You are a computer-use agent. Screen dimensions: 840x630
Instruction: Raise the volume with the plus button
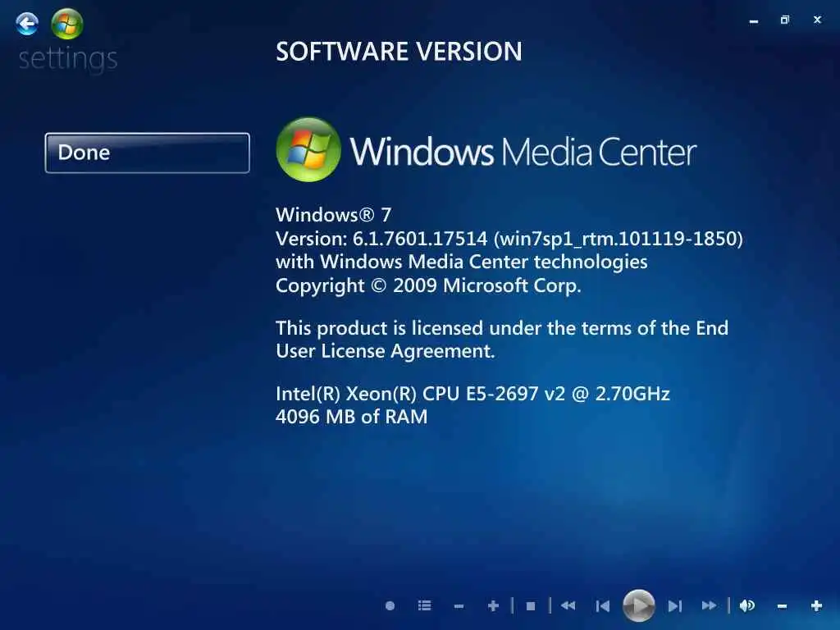click(816, 606)
